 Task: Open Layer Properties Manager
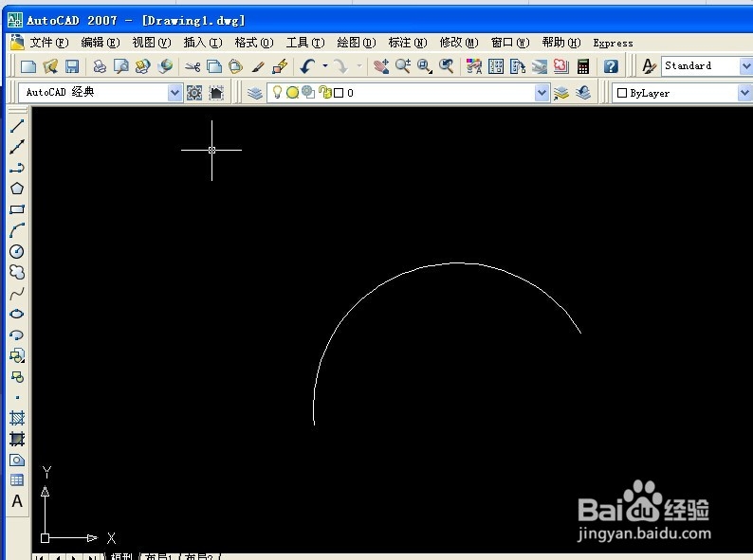coord(255,93)
